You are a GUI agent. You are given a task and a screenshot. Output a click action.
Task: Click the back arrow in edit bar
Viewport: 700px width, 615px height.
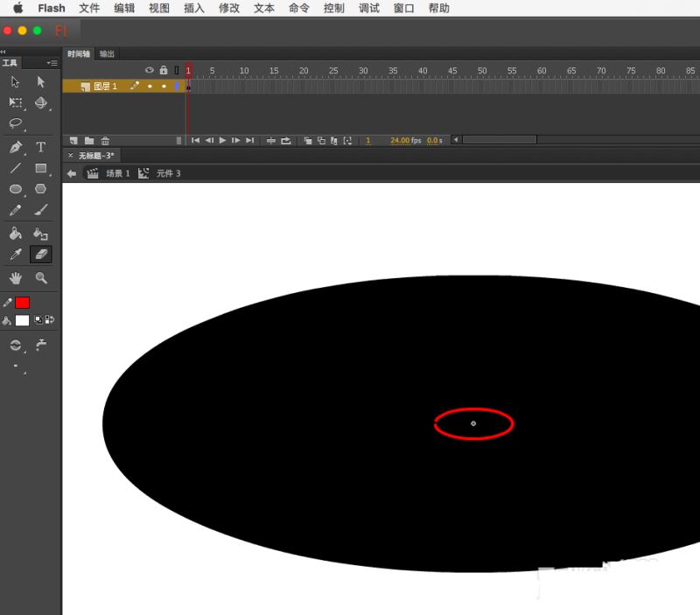tap(72, 173)
